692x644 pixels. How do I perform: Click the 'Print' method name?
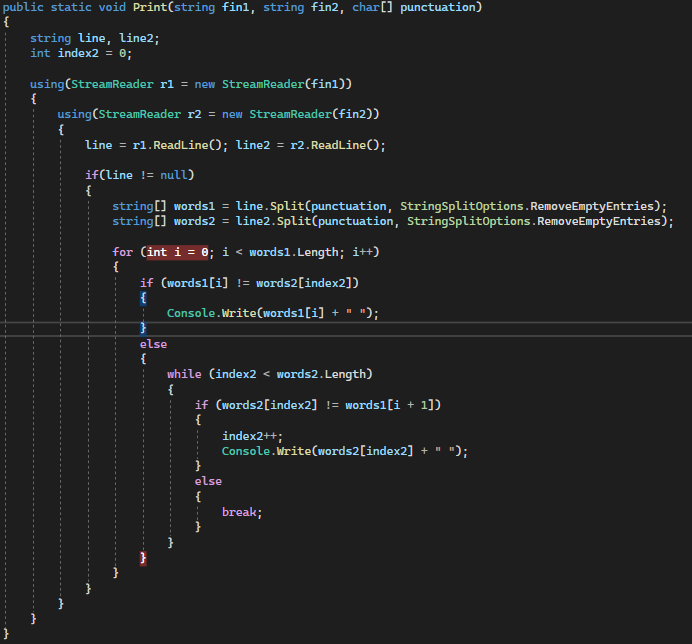(x=150, y=7)
